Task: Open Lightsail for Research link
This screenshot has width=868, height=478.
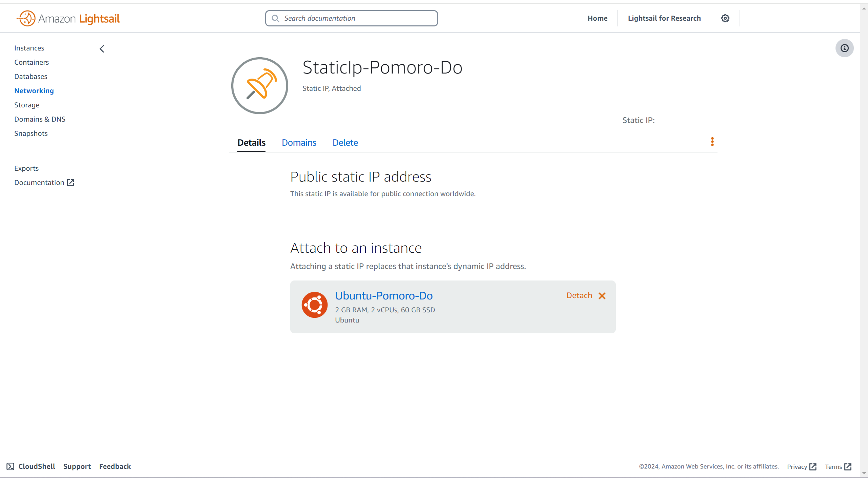Action: coord(664,18)
